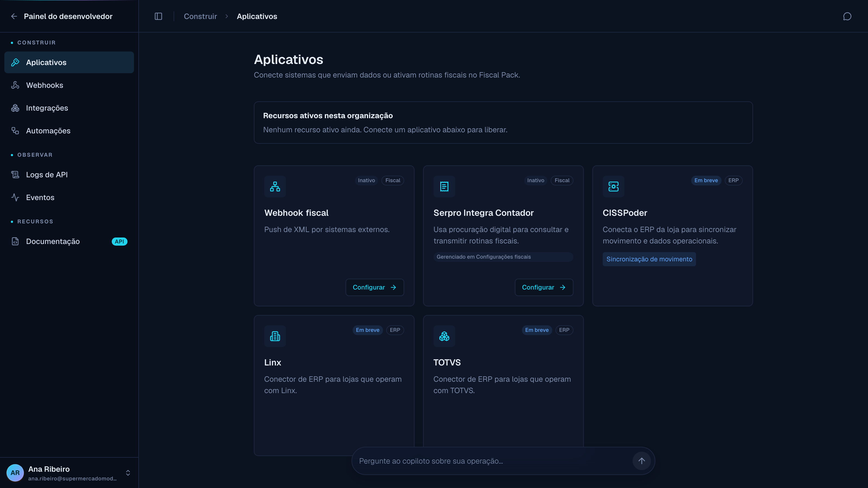Click the Sincronização de movimento tag
The width and height of the screenshot is (868, 488).
click(x=649, y=259)
